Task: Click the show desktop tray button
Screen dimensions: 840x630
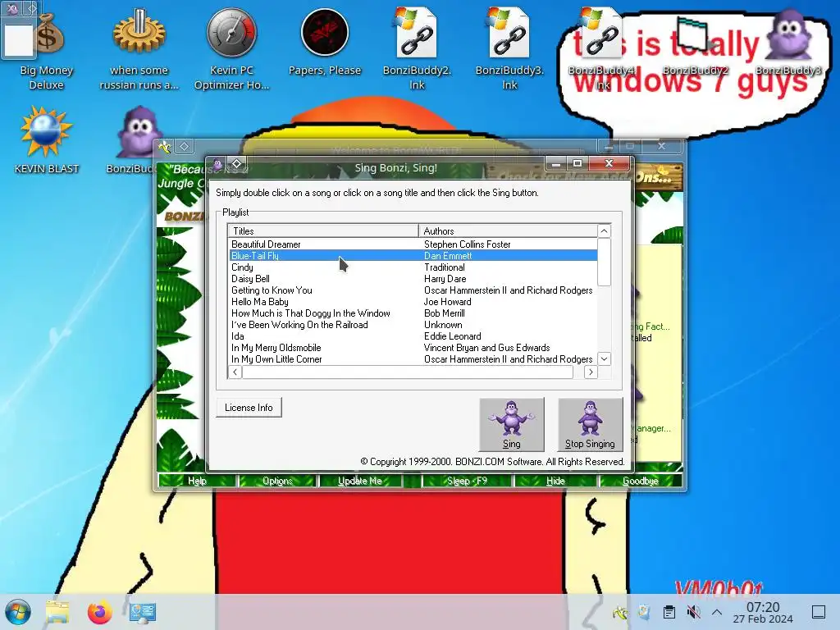Action: coord(819,612)
